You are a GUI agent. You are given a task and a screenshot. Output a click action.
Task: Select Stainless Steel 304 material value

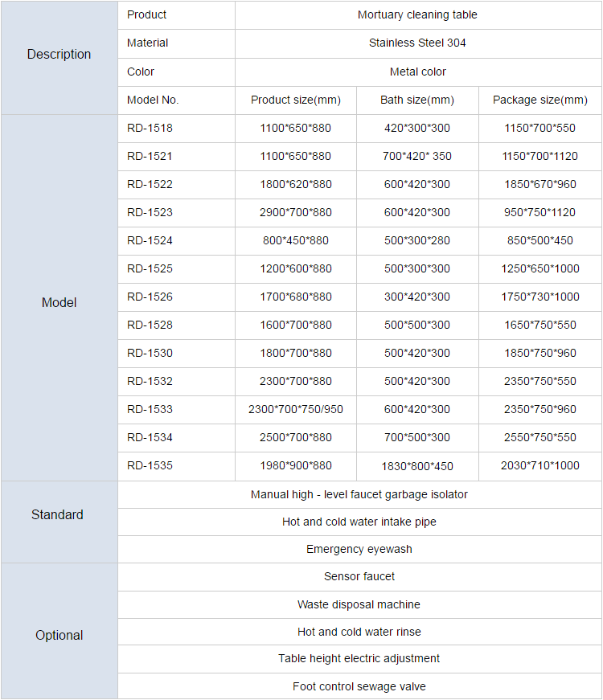(417, 43)
